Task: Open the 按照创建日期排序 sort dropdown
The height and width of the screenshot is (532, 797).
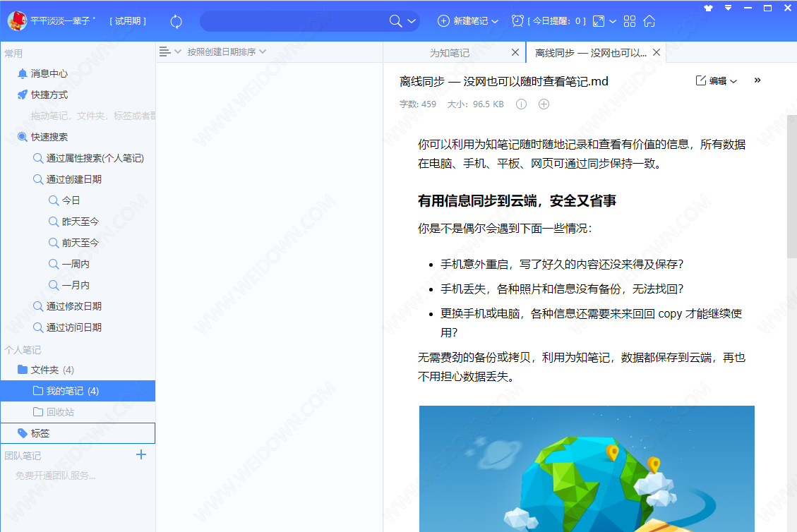Action: (223, 52)
